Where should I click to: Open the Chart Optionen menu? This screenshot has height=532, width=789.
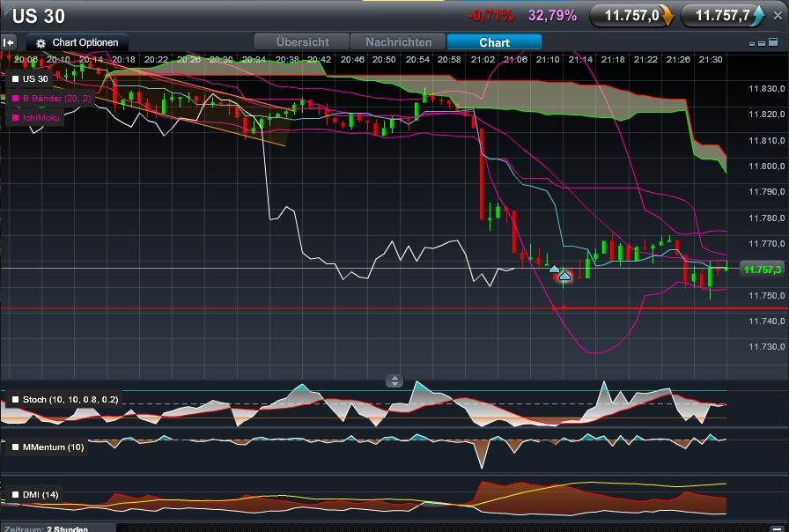(79, 41)
